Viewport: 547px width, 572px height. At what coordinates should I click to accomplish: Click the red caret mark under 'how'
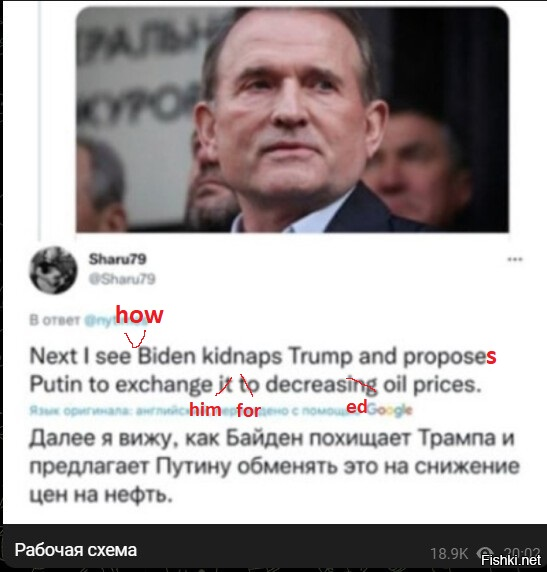pyautogui.click(x=135, y=339)
